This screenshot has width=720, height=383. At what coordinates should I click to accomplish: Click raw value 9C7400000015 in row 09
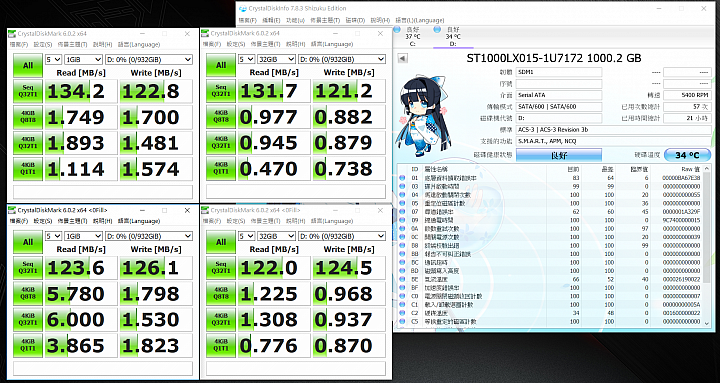[x=682, y=220]
